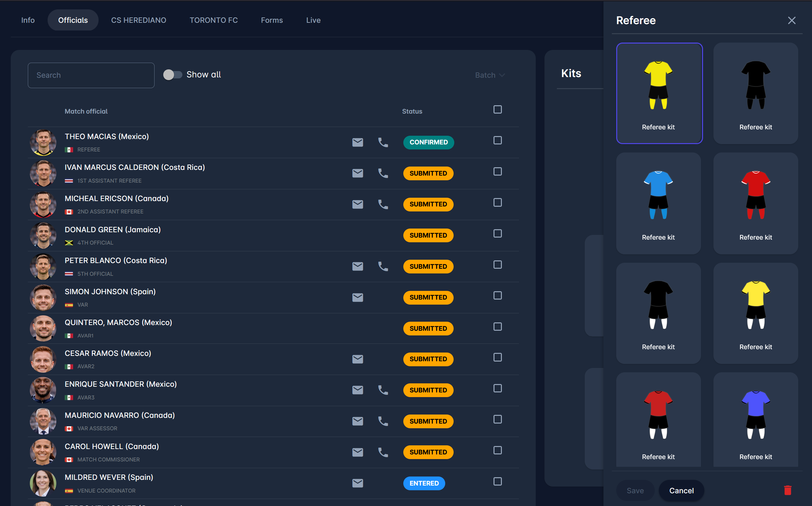
Task: Switch to the TORONTO FC tab
Action: click(214, 20)
